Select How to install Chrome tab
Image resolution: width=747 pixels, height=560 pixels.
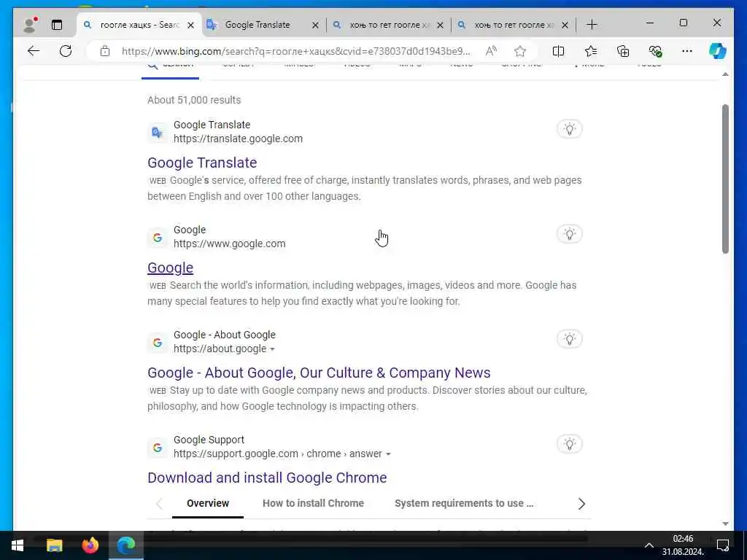(x=313, y=503)
